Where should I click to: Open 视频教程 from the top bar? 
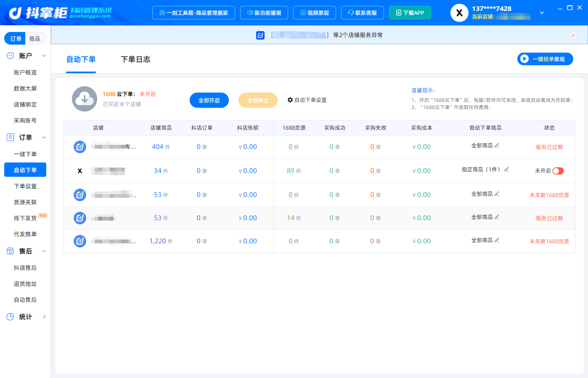click(315, 13)
